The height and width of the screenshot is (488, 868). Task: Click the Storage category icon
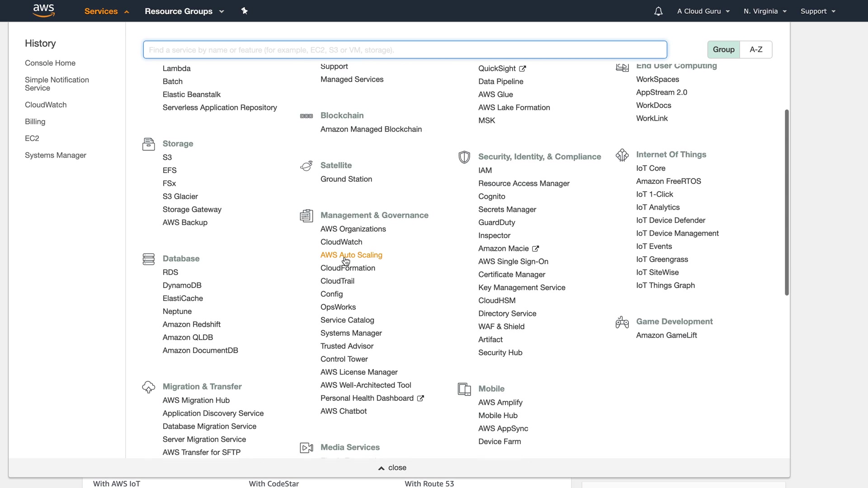pos(148,144)
